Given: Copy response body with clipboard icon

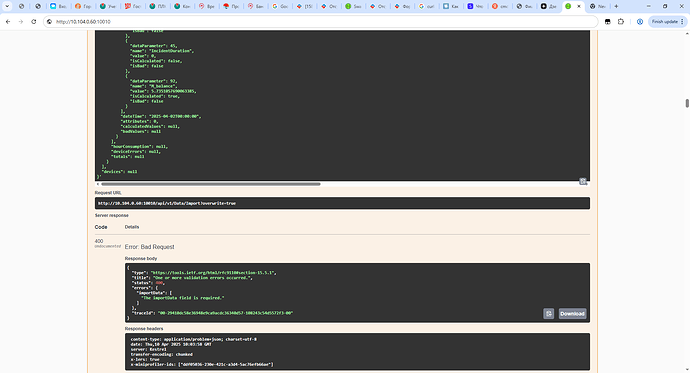Looking at the screenshot, I should 548,314.
